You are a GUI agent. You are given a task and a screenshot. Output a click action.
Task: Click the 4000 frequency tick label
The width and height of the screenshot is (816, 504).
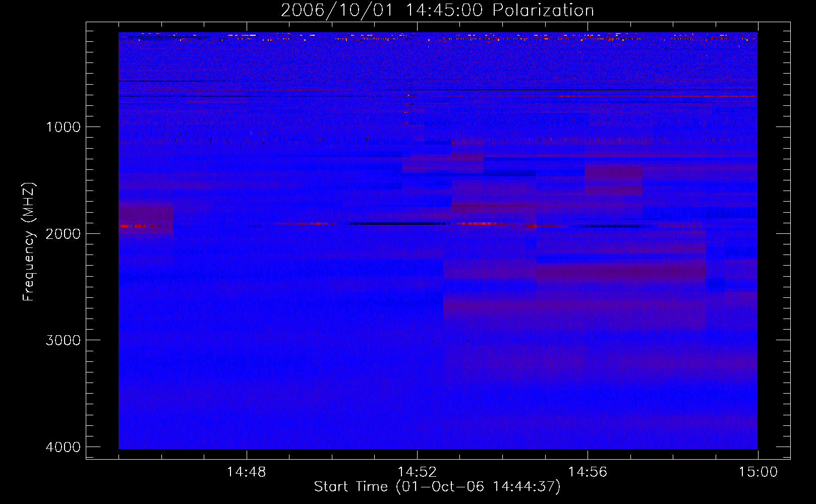pos(63,447)
